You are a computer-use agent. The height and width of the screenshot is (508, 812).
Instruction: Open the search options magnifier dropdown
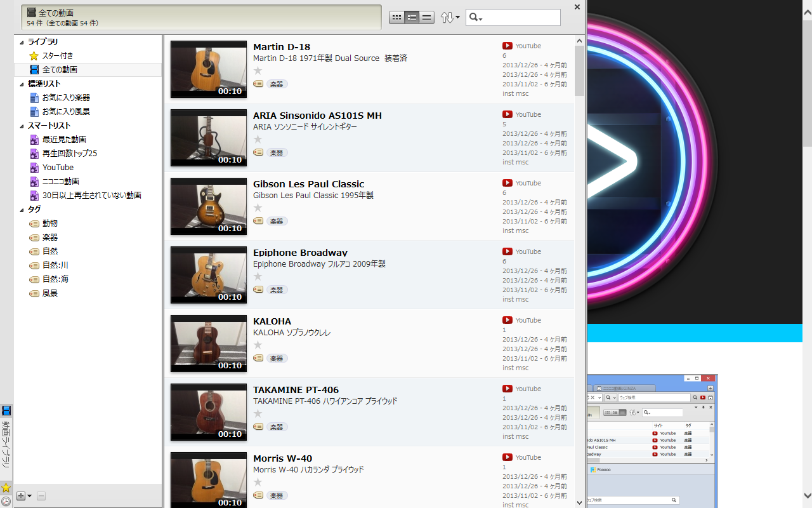tap(476, 18)
